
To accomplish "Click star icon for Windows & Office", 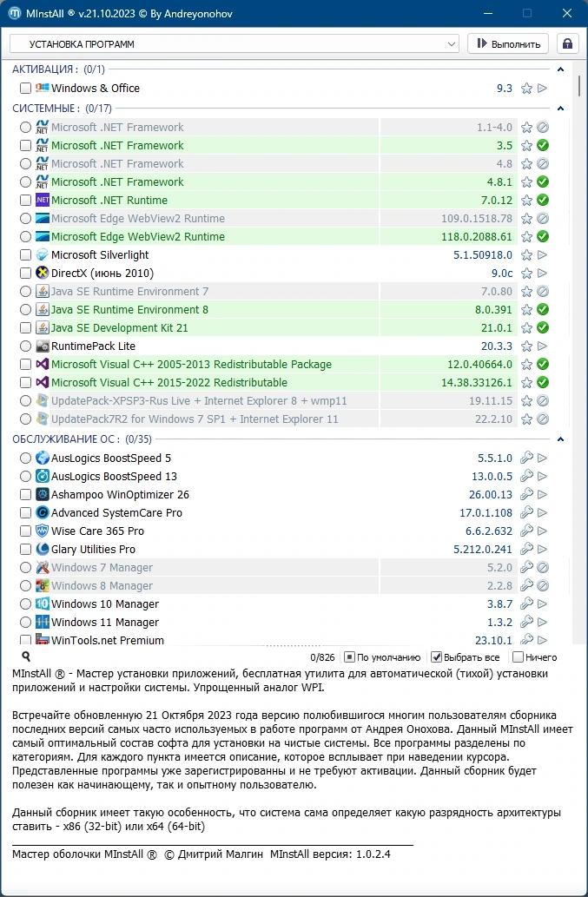I will (x=527, y=88).
